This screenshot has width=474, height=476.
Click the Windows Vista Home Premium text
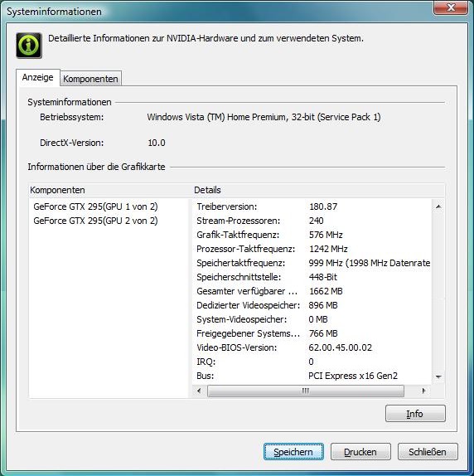264,117
